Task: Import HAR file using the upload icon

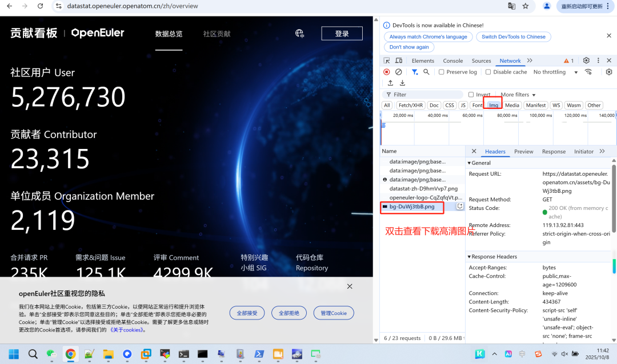Action: coord(391,83)
